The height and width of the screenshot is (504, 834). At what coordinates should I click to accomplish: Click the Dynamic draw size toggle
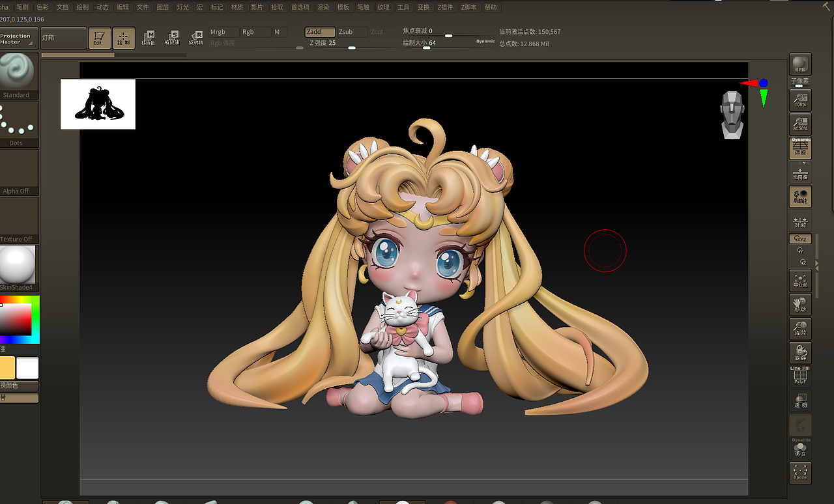485,42
